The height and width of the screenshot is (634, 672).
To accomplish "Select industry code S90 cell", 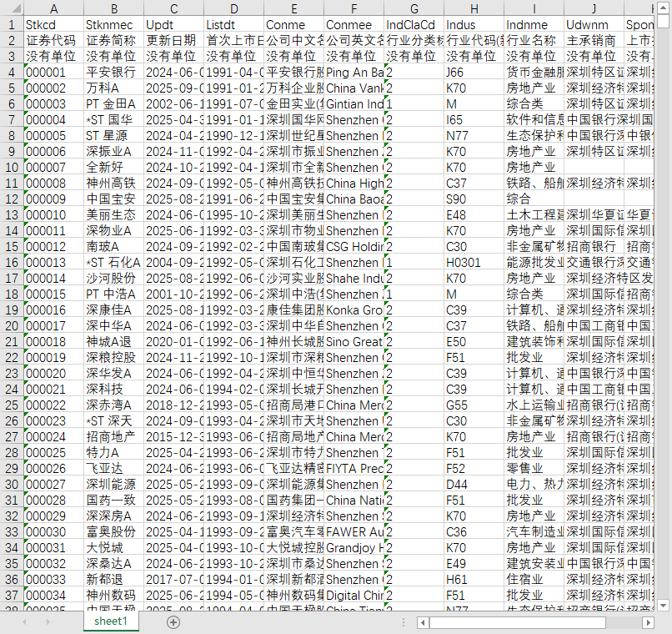I will [474, 199].
